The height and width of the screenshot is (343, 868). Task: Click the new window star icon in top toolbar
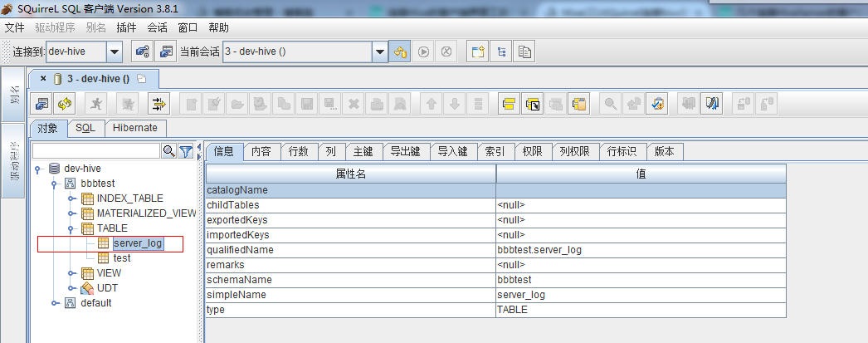click(478, 52)
